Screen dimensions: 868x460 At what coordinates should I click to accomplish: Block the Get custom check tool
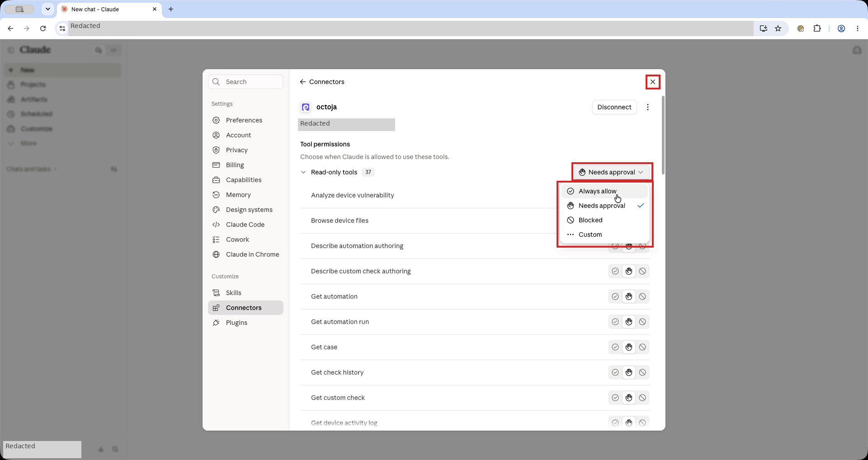[x=642, y=398]
